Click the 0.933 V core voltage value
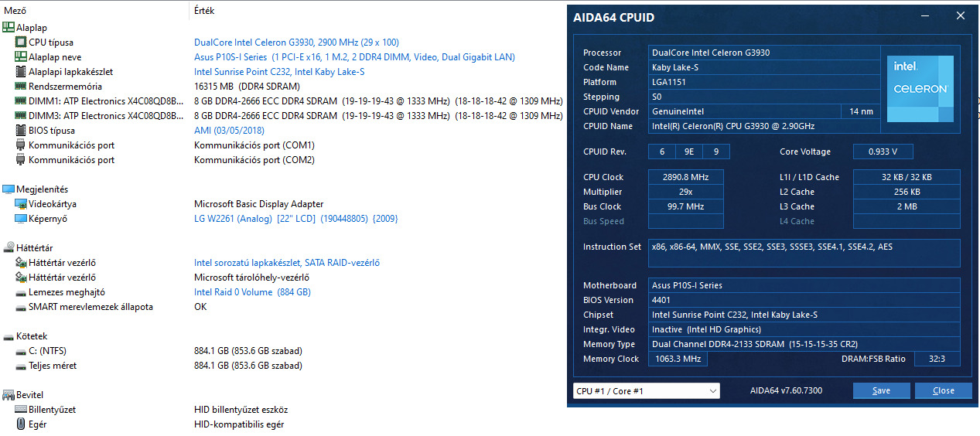The width and height of the screenshot is (980, 436). click(x=883, y=152)
